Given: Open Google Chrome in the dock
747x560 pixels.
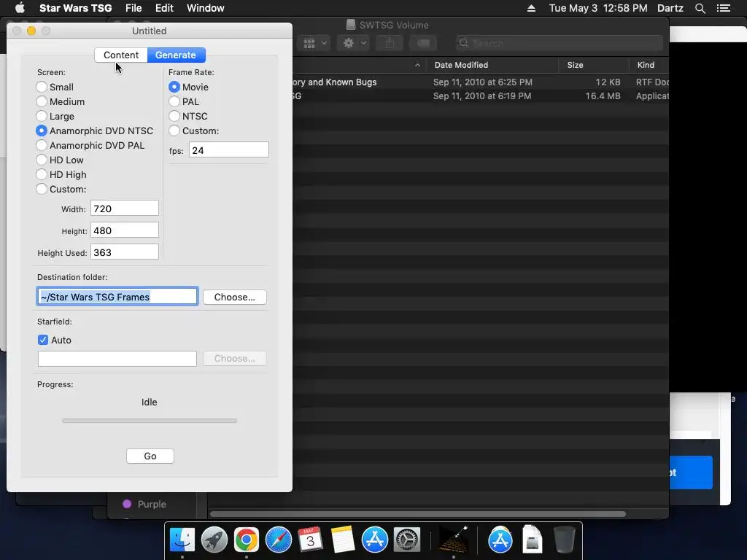Looking at the screenshot, I should [246, 540].
